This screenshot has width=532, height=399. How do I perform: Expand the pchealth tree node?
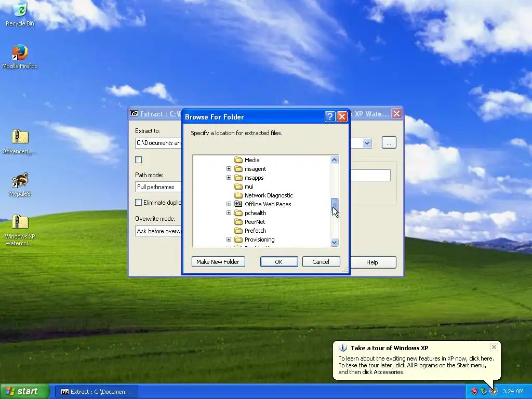tap(229, 212)
